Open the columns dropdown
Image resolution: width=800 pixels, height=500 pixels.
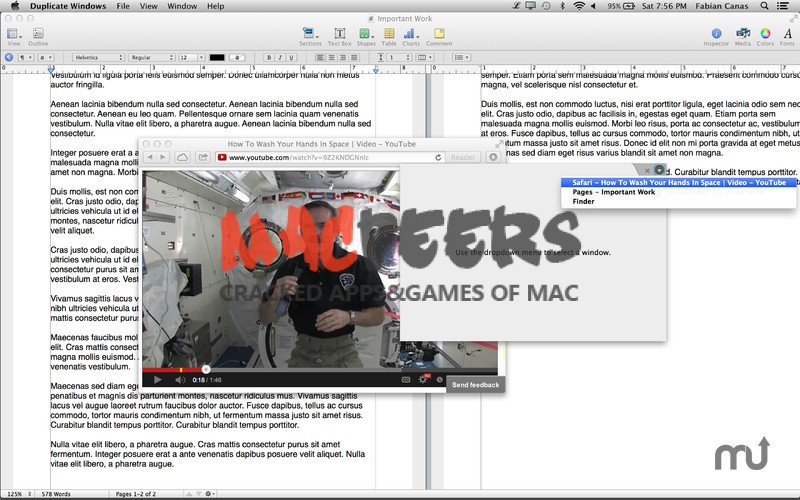(x=425, y=58)
